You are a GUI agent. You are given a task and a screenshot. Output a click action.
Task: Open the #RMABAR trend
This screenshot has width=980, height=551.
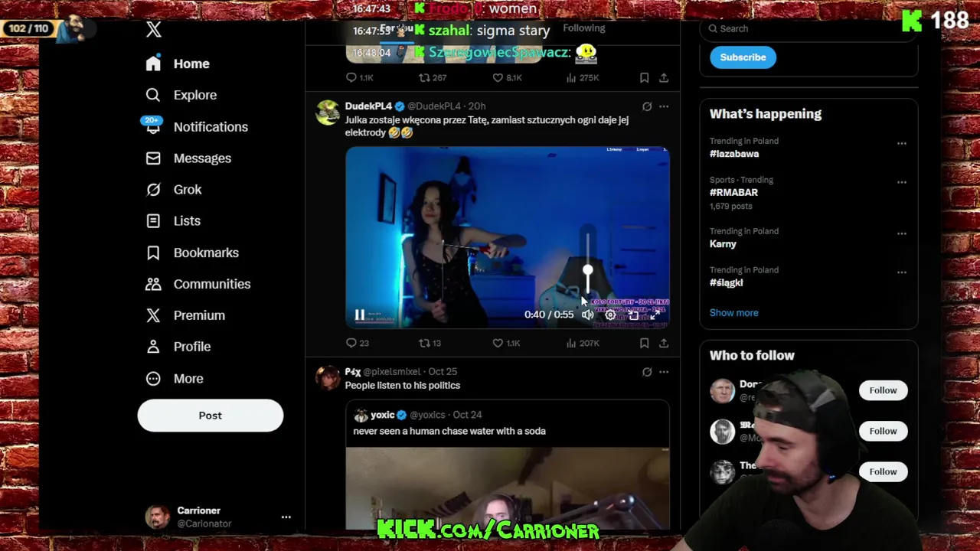click(x=733, y=193)
